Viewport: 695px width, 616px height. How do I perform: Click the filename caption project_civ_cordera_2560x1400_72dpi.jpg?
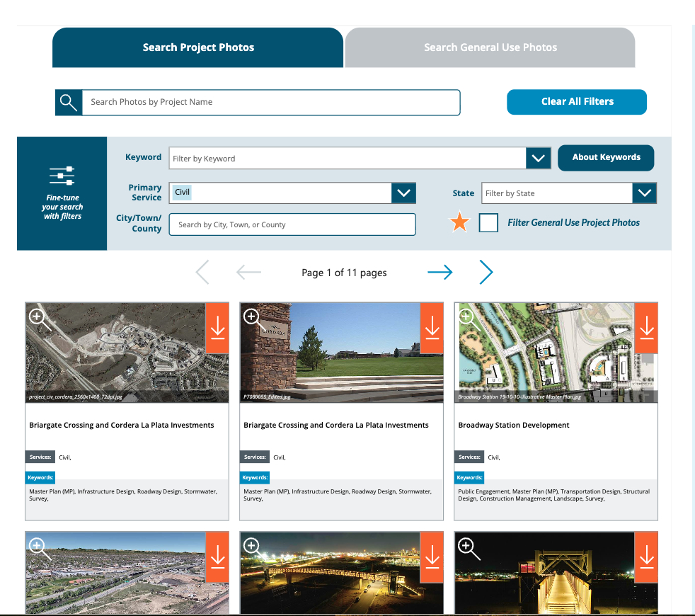coord(75,397)
